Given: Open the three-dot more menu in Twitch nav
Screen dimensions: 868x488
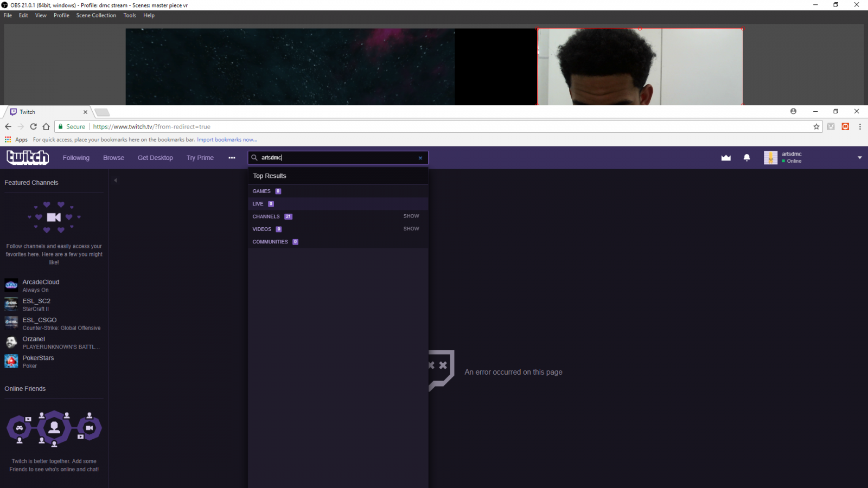Looking at the screenshot, I should pyautogui.click(x=232, y=158).
